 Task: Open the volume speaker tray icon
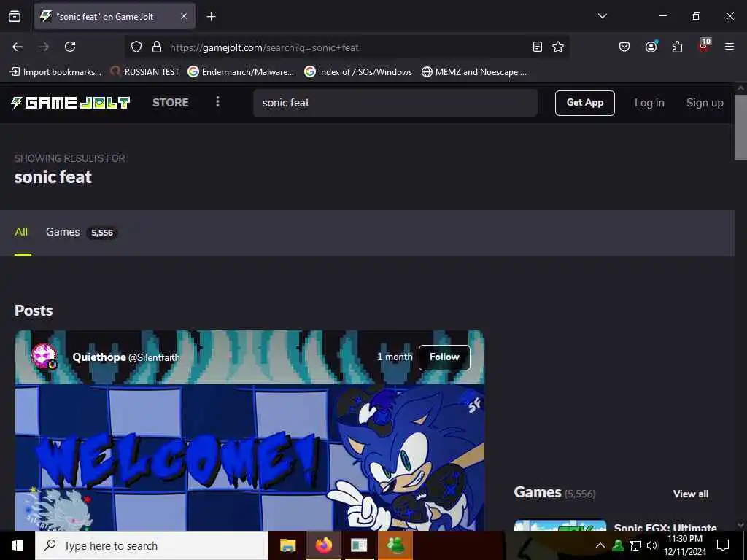tap(652, 545)
